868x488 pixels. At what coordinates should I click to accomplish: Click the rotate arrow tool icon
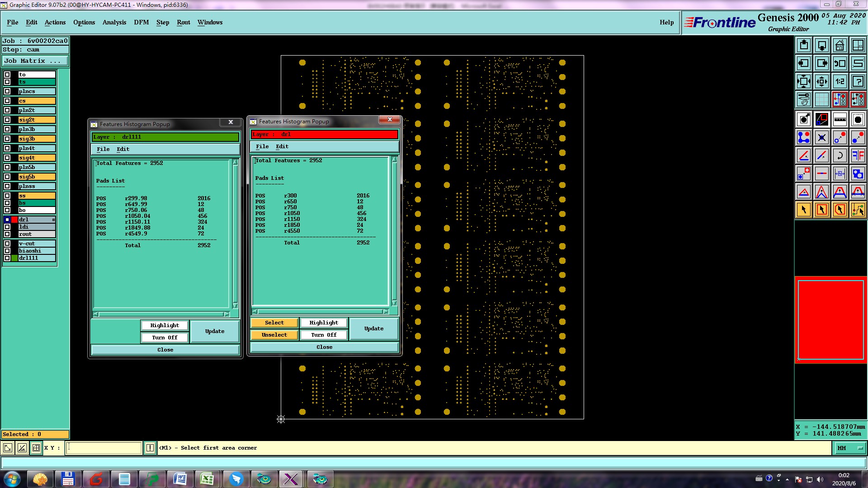(x=840, y=155)
